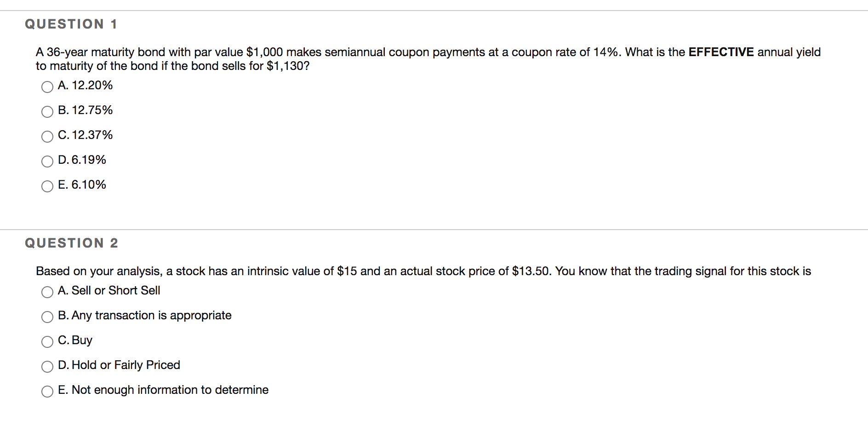Select answer E 6.10% for Question 1
868x427 pixels.
(x=47, y=186)
